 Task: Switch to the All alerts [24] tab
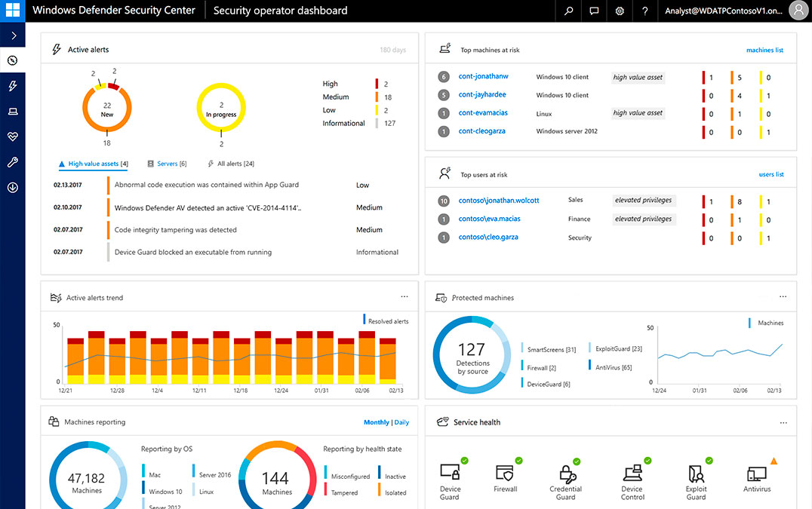point(231,164)
